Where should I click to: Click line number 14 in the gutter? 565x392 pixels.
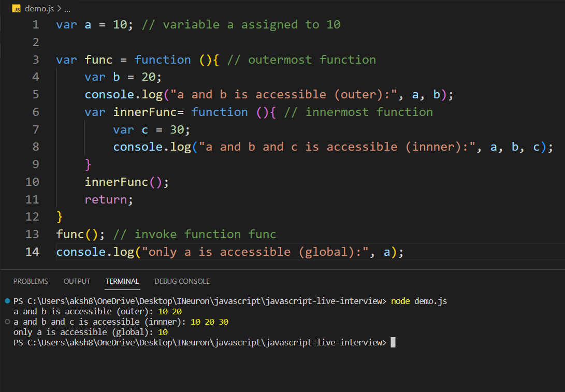[x=32, y=252]
